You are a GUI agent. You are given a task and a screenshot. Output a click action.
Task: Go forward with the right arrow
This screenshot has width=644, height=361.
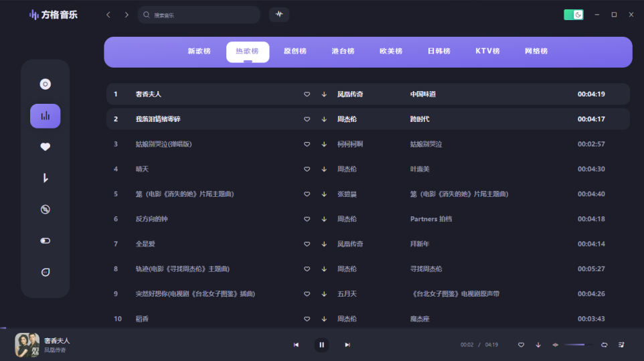(x=127, y=15)
